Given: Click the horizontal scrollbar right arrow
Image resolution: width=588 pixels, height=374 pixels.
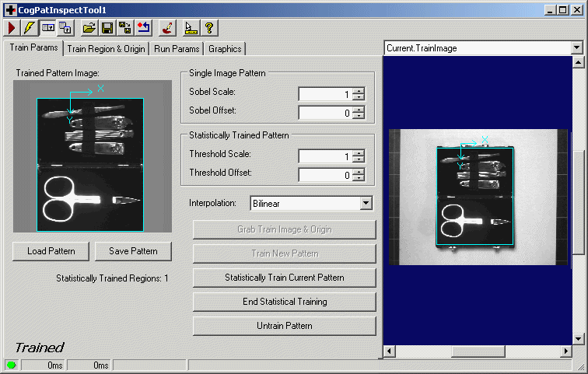Looking at the screenshot, I should pyautogui.click(x=566, y=351).
